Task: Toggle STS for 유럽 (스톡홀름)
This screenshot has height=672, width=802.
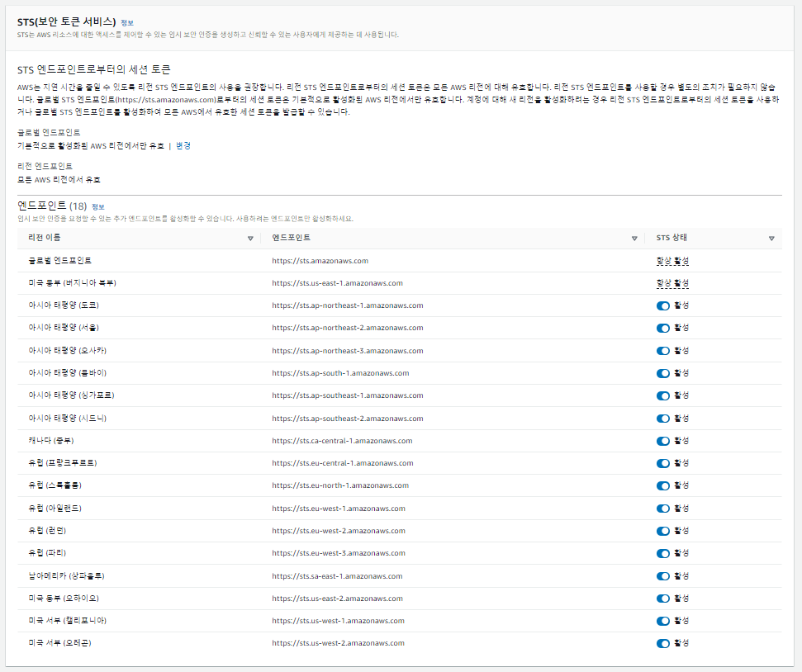Action: click(663, 486)
